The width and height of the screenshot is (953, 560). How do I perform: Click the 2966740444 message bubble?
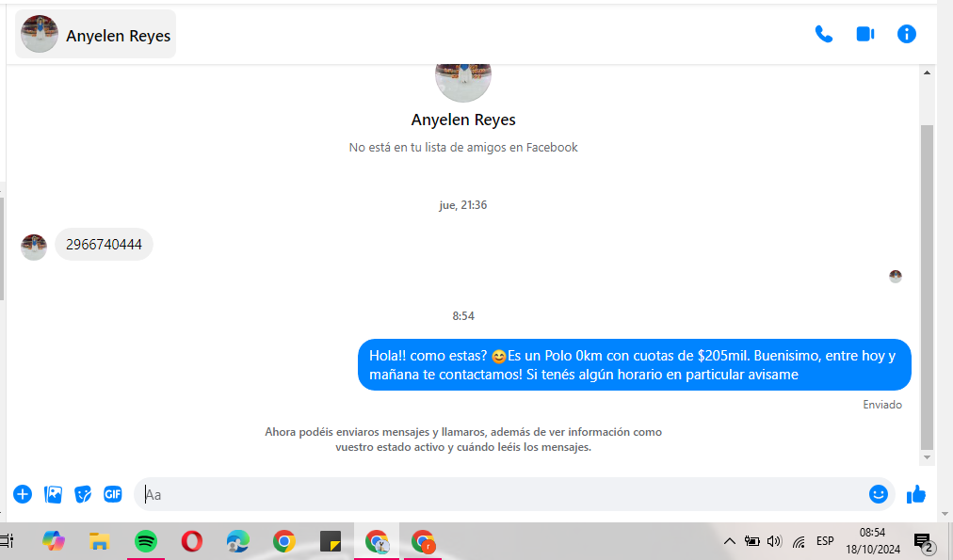(104, 245)
